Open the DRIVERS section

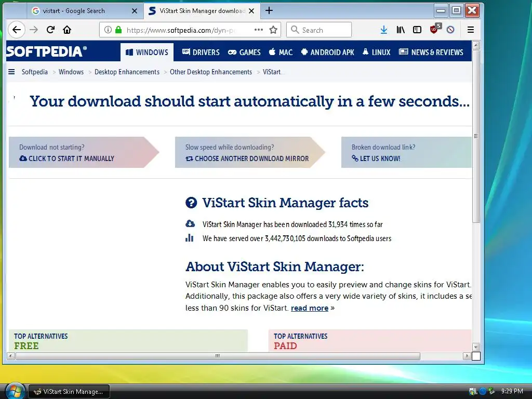tap(201, 52)
